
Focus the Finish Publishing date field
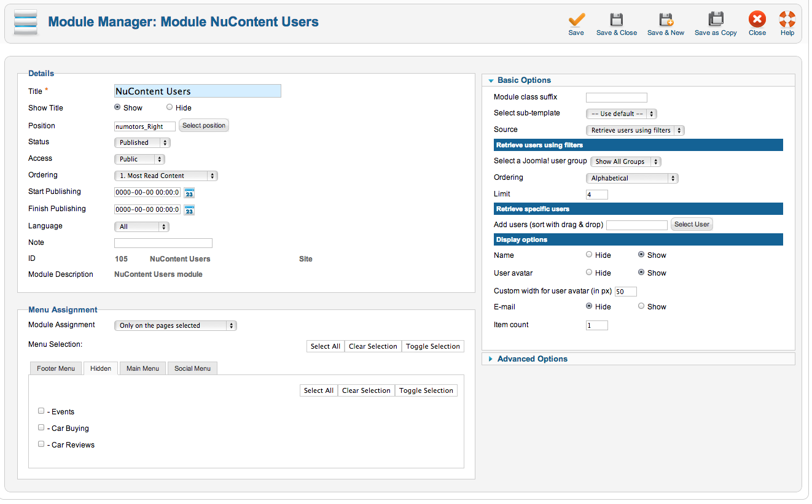[x=147, y=209]
